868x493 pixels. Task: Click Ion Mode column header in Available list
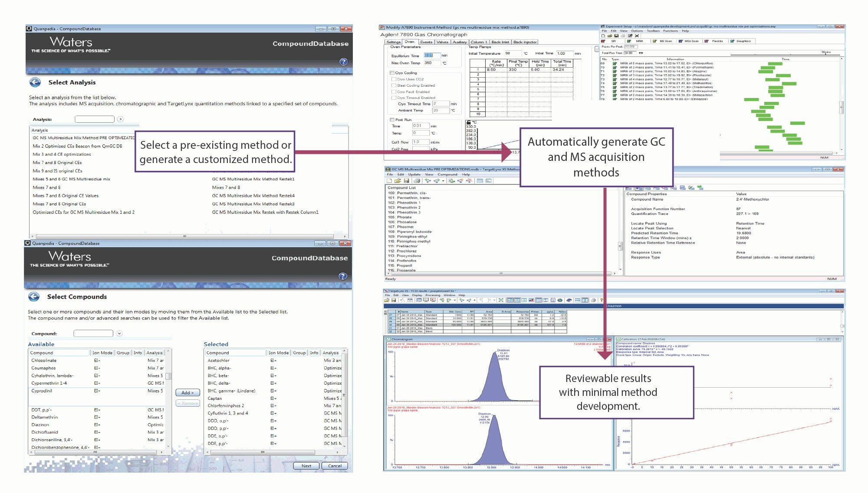[102, 353]
